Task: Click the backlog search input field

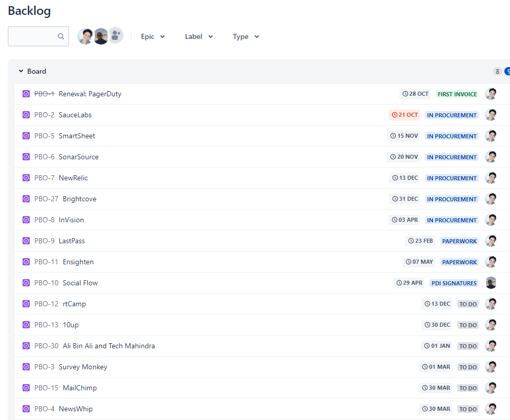Action: click(x=38, y=36)
